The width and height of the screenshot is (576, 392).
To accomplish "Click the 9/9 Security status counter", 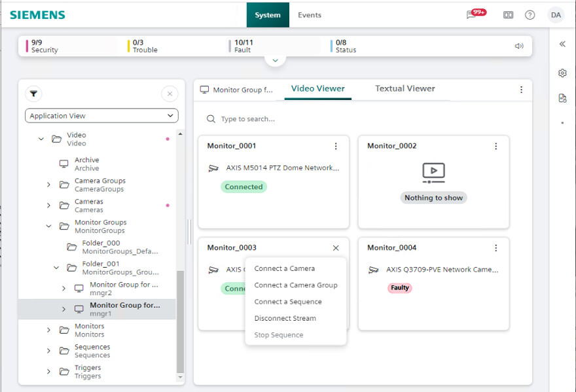I will click(x=45, y=46).
